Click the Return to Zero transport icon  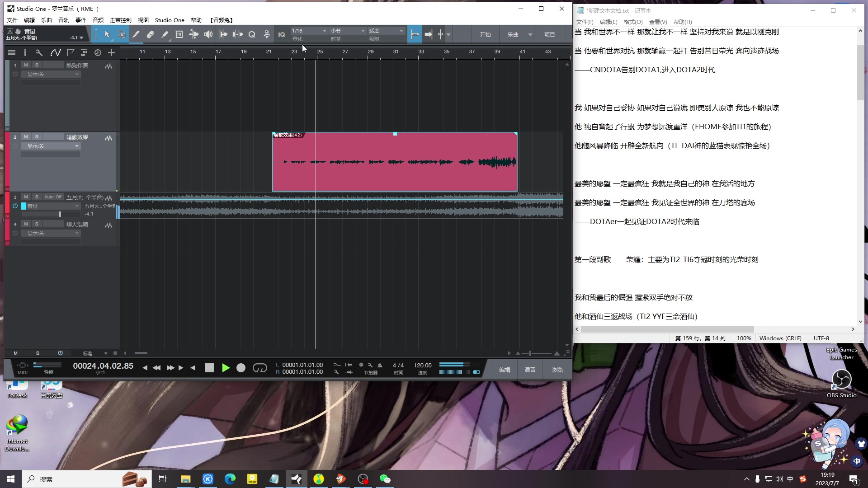193,368
